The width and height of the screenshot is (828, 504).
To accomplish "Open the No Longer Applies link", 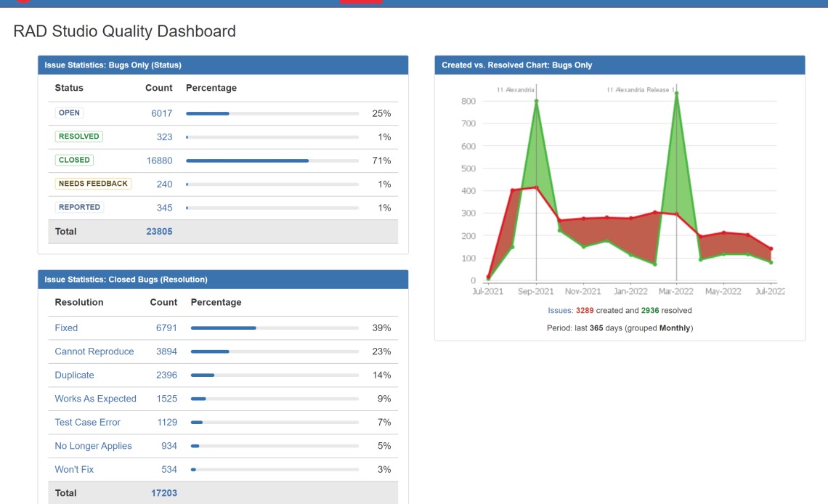I will click(94, 446).
